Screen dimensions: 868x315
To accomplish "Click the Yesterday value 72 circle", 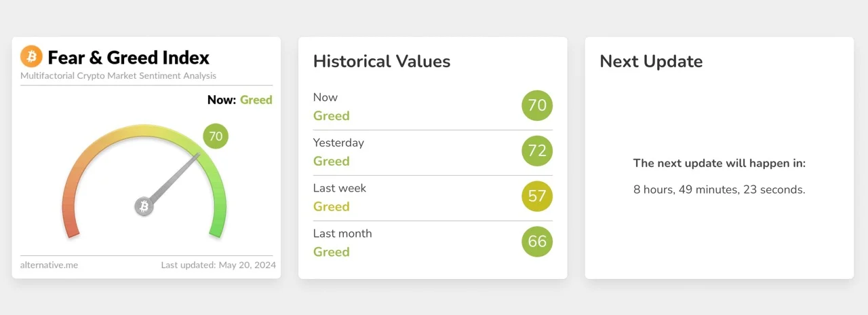I will coord(537,151).
